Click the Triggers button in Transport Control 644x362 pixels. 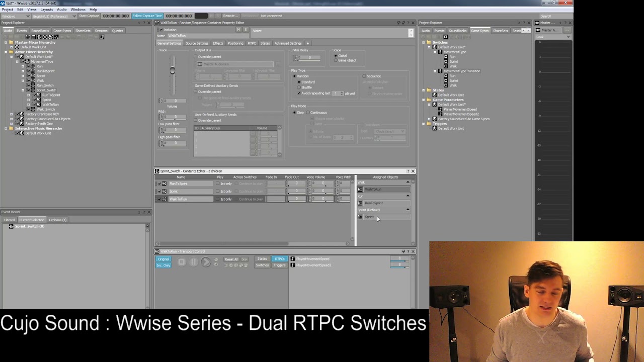[279, 265]
